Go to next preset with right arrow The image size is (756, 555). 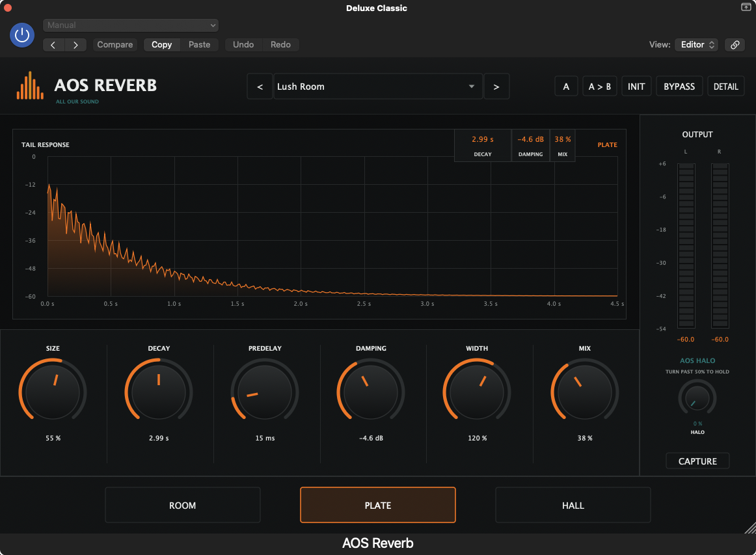click(x=75, y=45)
